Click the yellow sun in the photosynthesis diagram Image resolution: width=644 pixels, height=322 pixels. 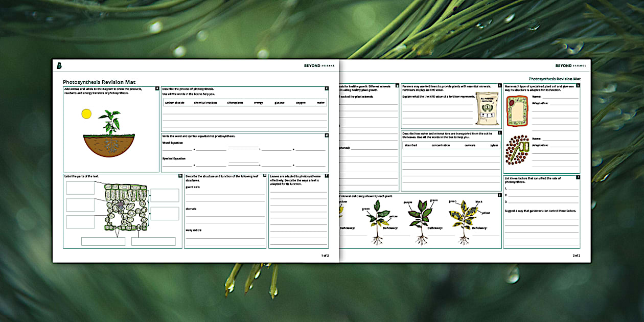pos(86,113)
